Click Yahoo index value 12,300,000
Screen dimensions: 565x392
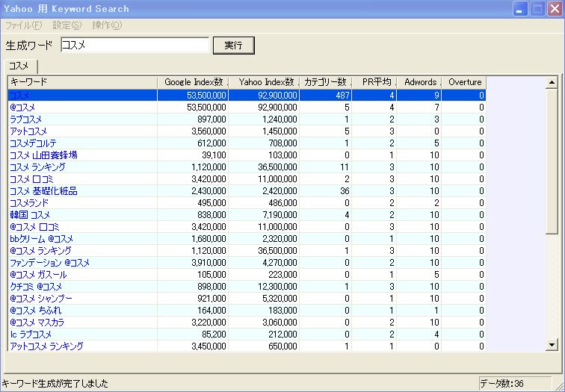pos(277,287)
